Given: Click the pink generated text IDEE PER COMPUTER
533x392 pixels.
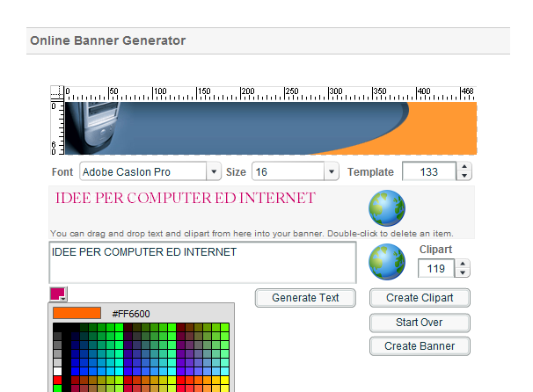Looking at the screenshot, I should click(186, 199).
